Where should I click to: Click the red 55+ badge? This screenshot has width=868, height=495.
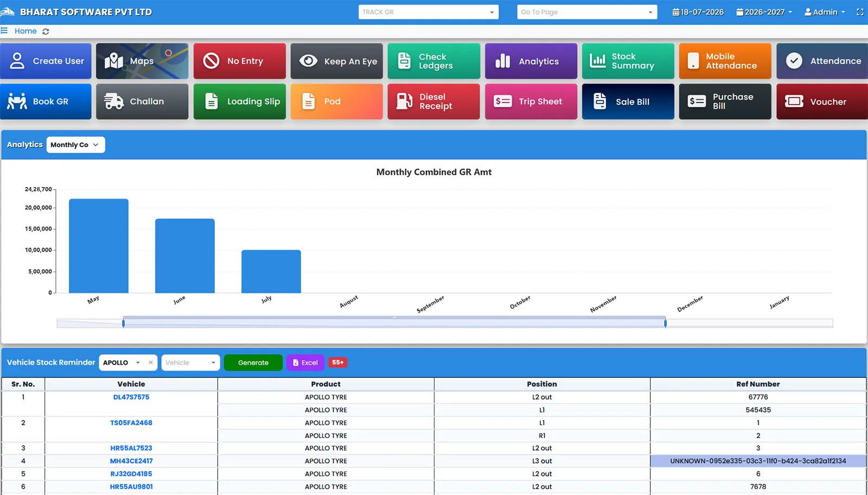(338, 362)
